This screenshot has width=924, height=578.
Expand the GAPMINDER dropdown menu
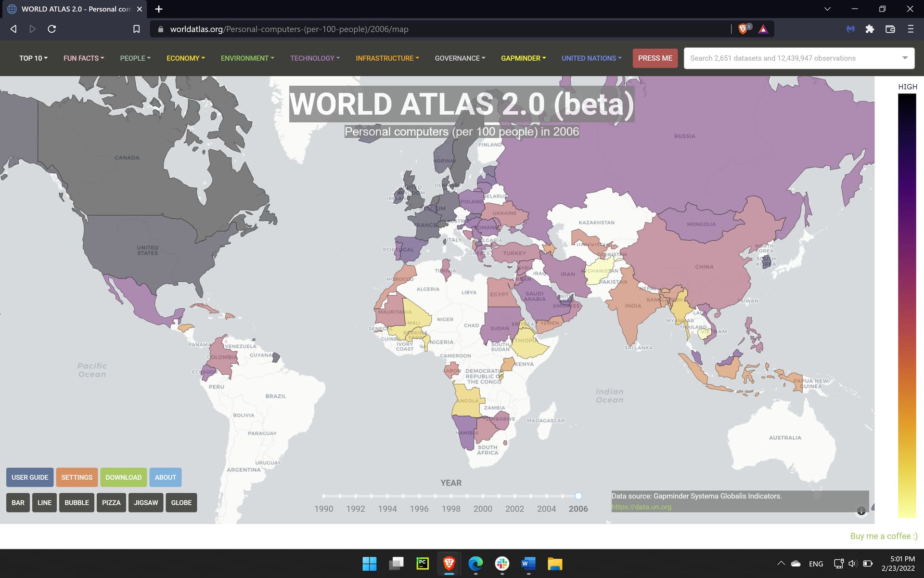tap(523, 58)
